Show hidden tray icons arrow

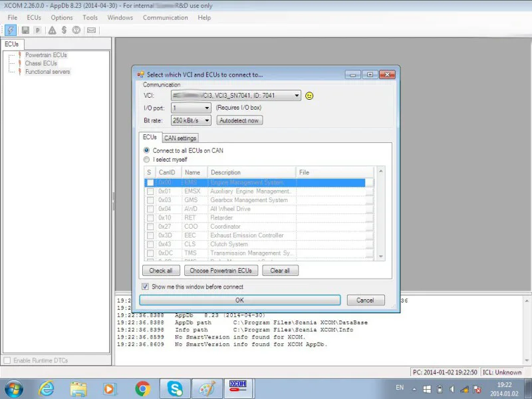(414, 390)
